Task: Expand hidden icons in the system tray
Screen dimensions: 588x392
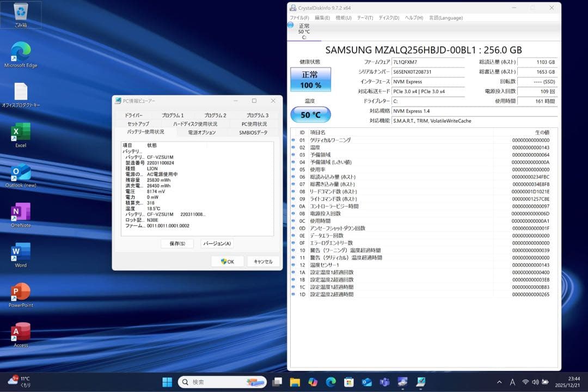Action: (x=499, y=382)
